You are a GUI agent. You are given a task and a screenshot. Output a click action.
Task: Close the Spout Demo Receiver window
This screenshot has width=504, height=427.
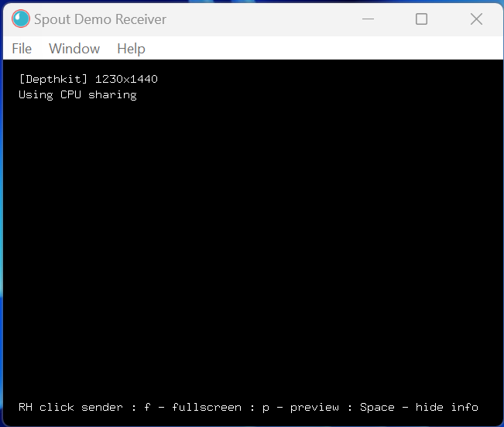click(x=476, y=19)
